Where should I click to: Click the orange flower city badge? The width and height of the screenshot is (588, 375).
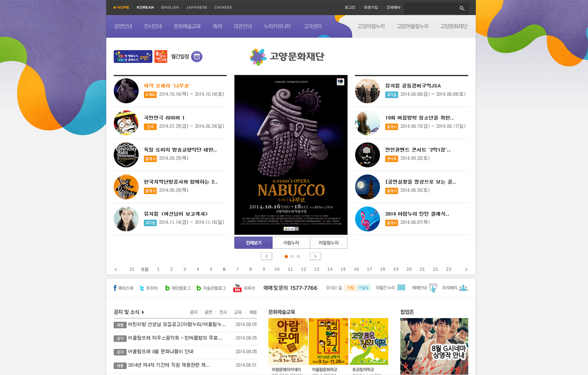coord(161,56)
